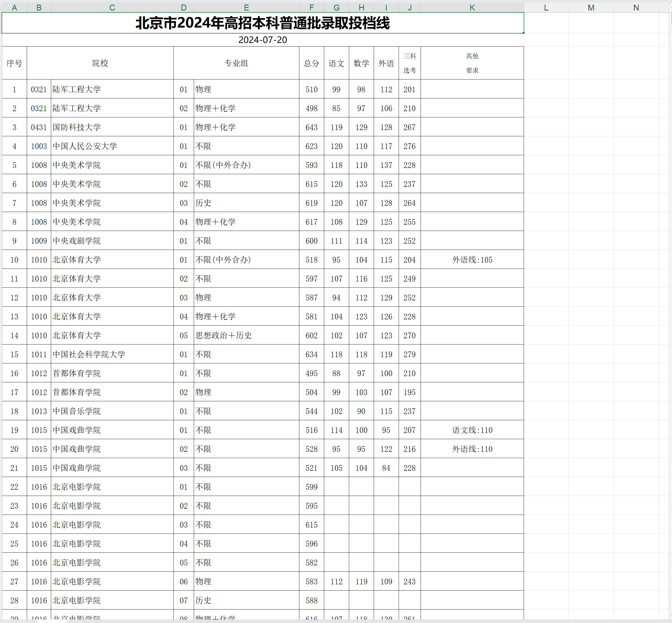The image size is (672, 623).
Task: Select column A header
Action: coord(14,7)
